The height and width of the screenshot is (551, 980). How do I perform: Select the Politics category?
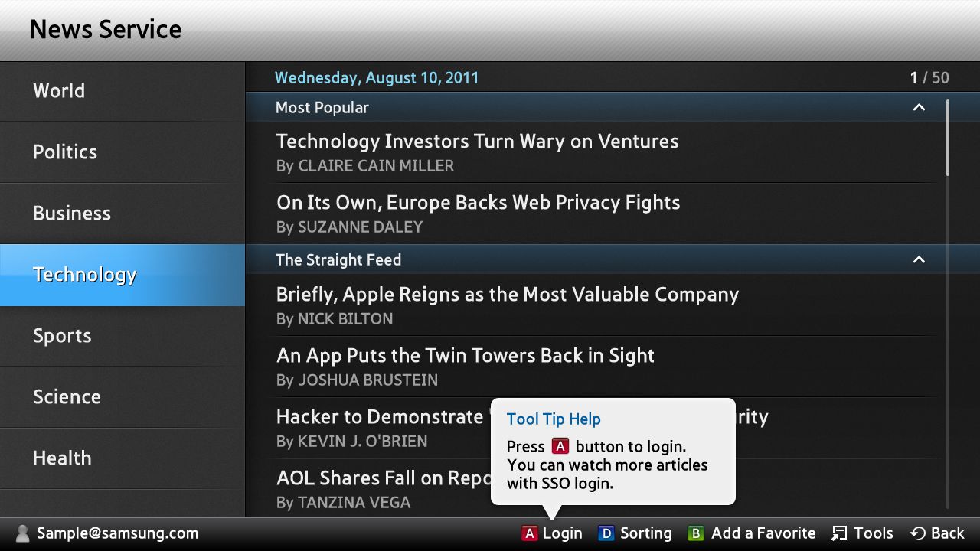122,152
